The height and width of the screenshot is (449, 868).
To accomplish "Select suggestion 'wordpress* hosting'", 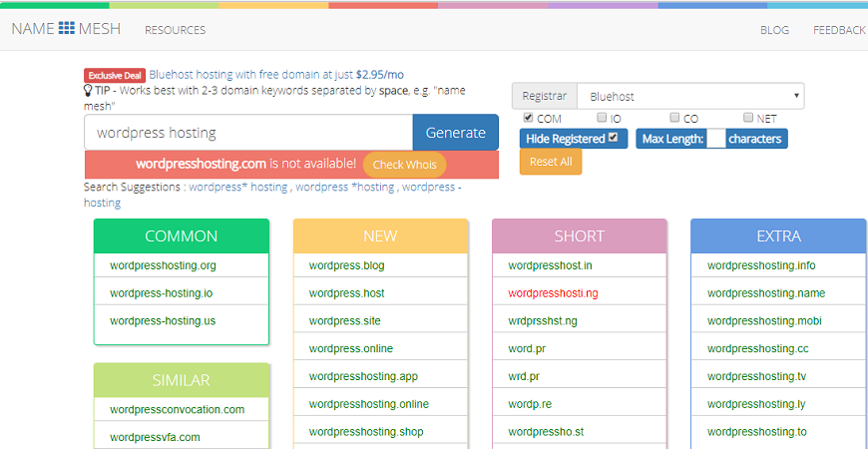I will coord(238,188).
